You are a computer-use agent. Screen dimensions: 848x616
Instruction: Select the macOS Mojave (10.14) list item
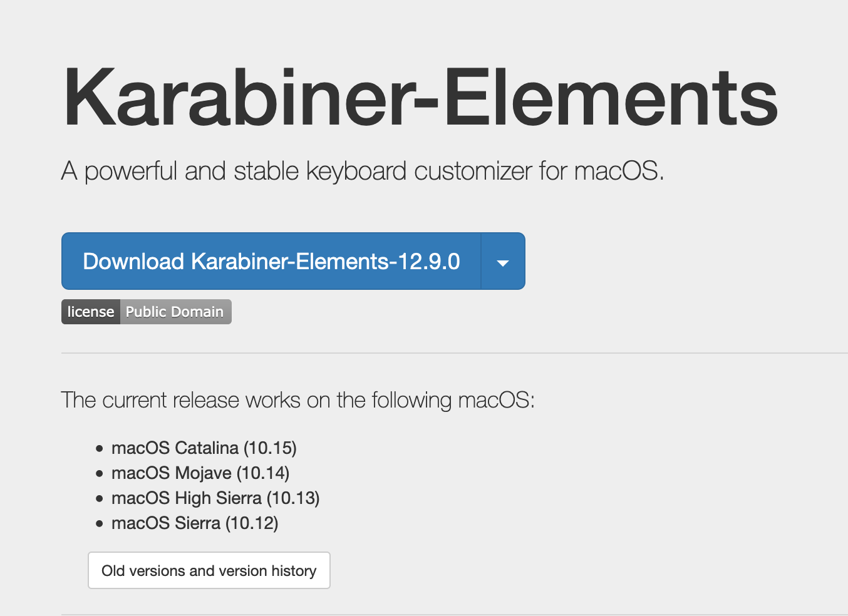tap(200, 473)
